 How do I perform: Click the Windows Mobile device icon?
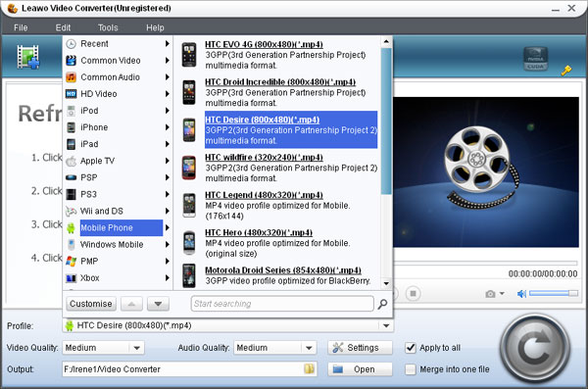pos(71,245)
